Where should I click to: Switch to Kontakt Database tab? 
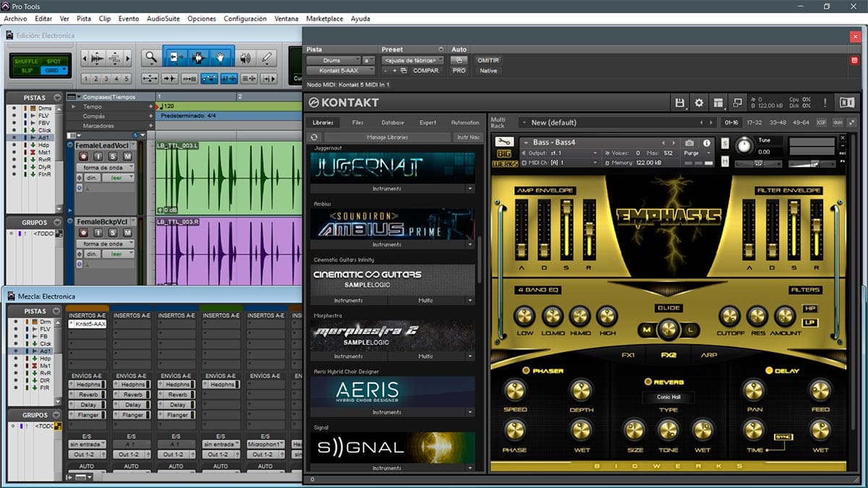click(x=393, y=123)
